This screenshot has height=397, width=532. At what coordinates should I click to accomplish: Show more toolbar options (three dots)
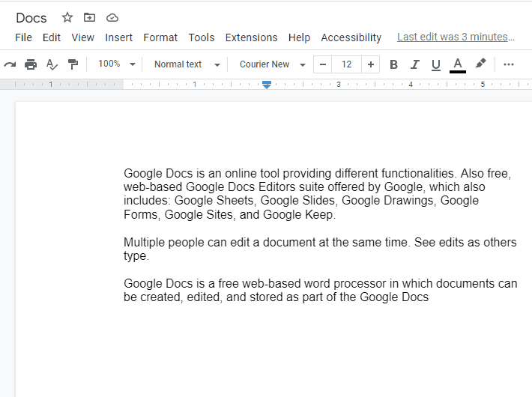pyautogui.click(x=509, y=64)
